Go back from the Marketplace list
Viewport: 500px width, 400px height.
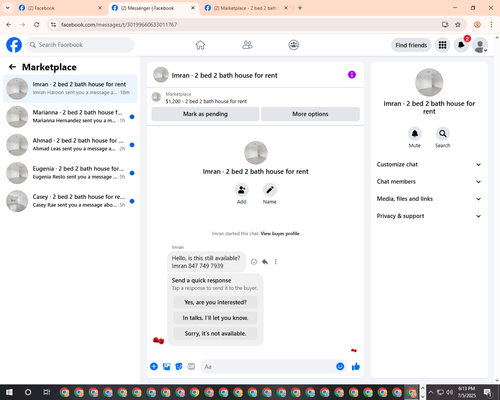(x=12, y=67)
